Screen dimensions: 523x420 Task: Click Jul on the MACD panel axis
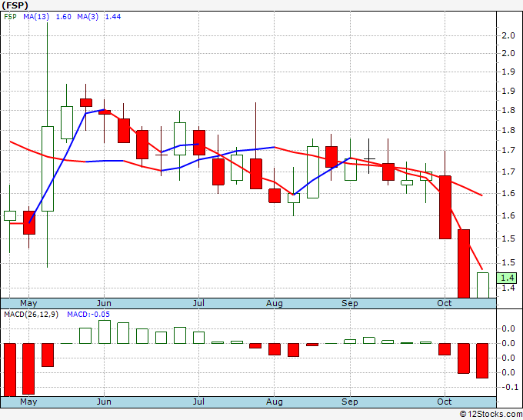click(x=198, y=402)
